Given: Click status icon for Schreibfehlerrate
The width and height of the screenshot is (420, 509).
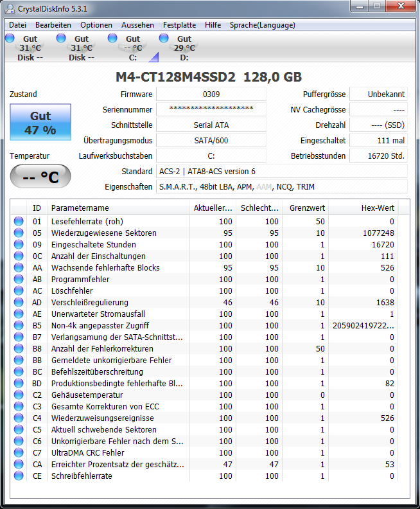Looking at the screenshot, I should point(19,476).
